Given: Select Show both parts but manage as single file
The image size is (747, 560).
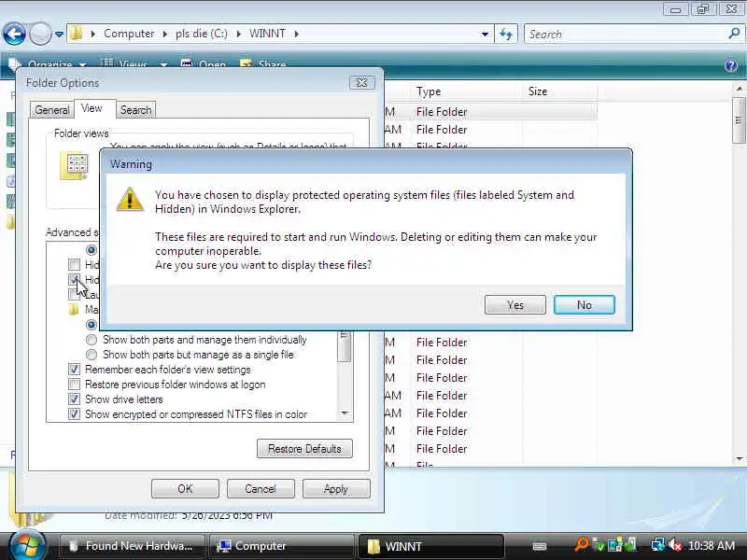Looking at the screenshot, I should 92,355.
